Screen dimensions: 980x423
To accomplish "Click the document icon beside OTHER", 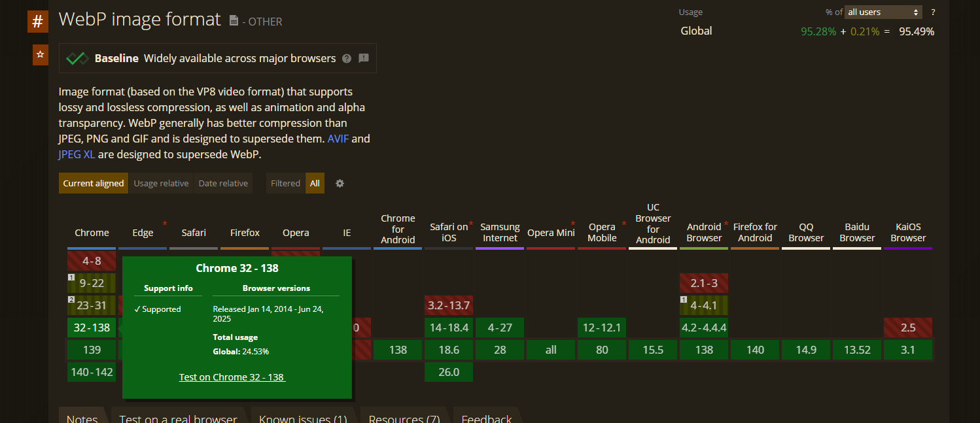I will (234, 21).
